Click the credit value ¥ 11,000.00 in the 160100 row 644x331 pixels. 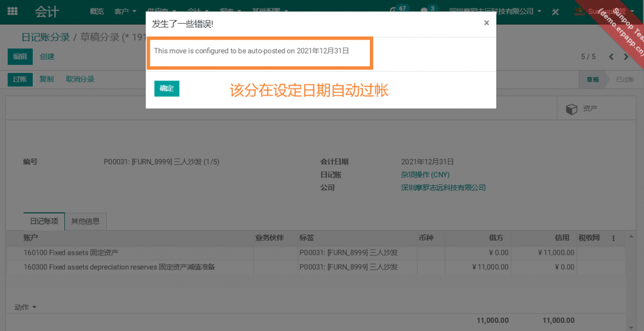(556, 253)
